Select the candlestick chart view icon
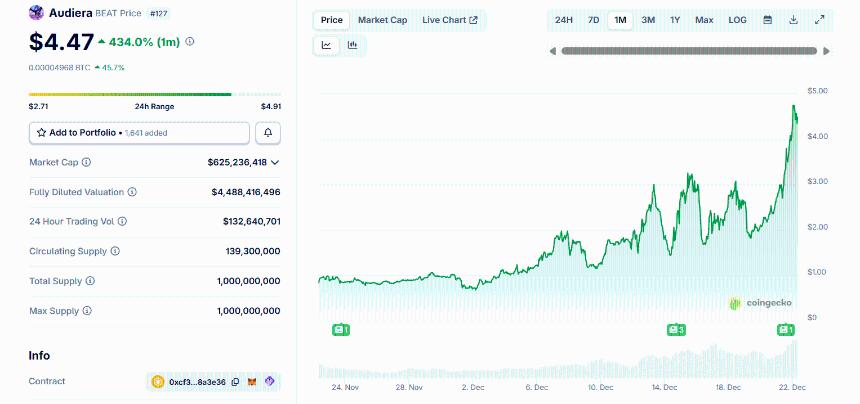This screenshot has width=860, height=404. 353,45
